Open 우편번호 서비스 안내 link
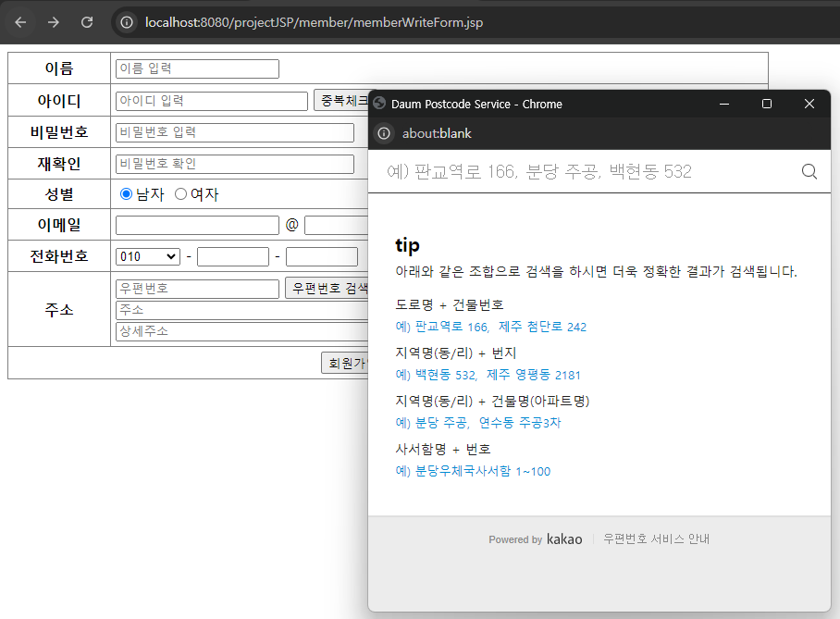Image resolution: width=840 pixels, height=619 pixels. [656, 539]
